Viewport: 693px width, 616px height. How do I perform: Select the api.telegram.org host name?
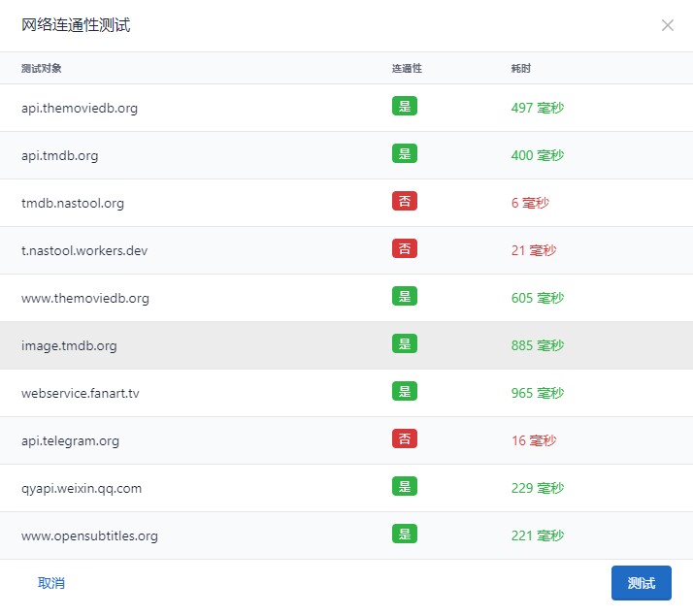pos(70,440)
